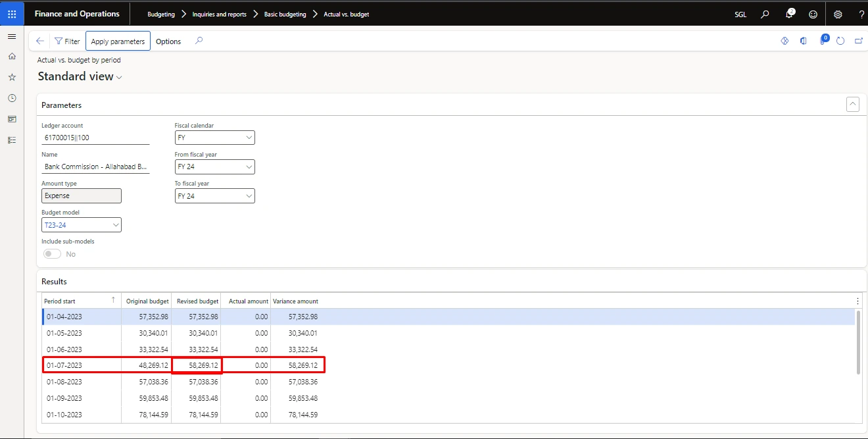Click the Original budget column header
The height and width of the screenshot is (439, 868).
[147, 301]
